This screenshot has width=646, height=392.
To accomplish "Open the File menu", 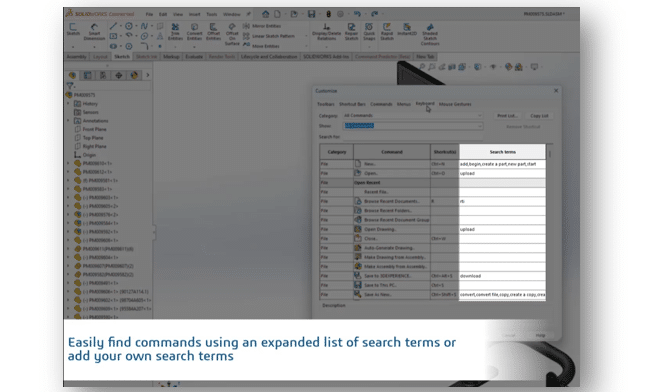I will pyautogui.click(x=149, y=14).
